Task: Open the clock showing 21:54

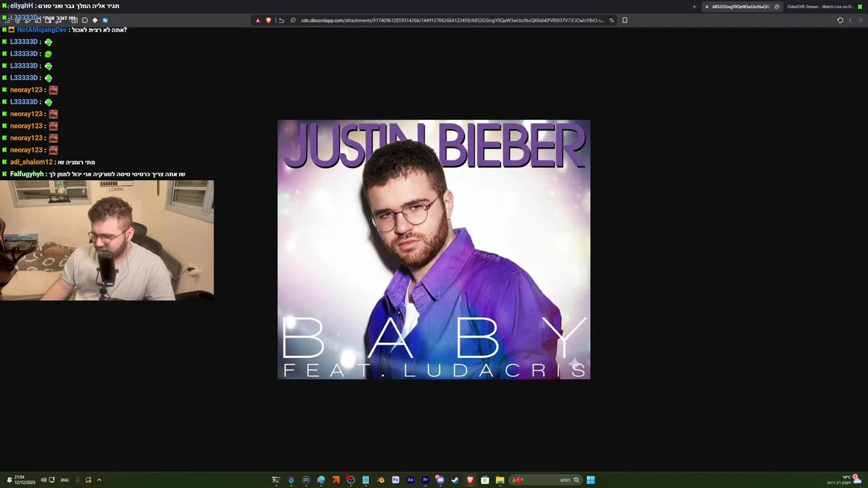Action: (x=24, y=480)
